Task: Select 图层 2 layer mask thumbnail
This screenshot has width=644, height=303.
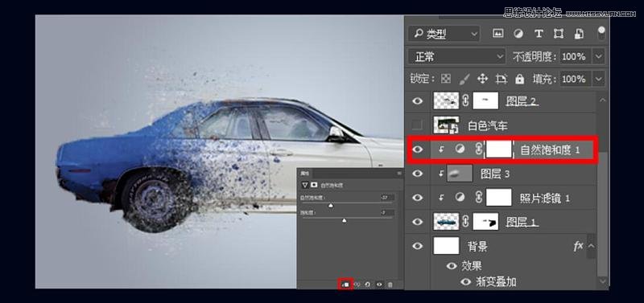Action: (x=485, y=100)
